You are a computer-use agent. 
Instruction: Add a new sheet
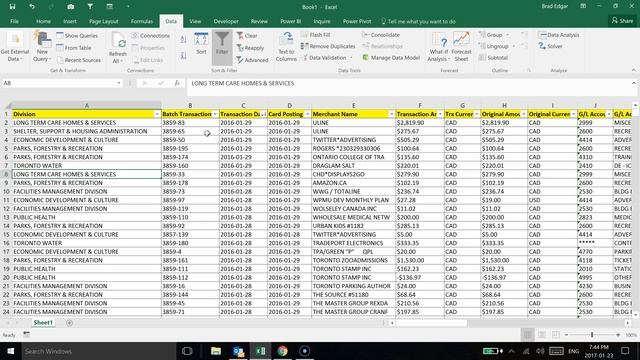tap(69, 323)
